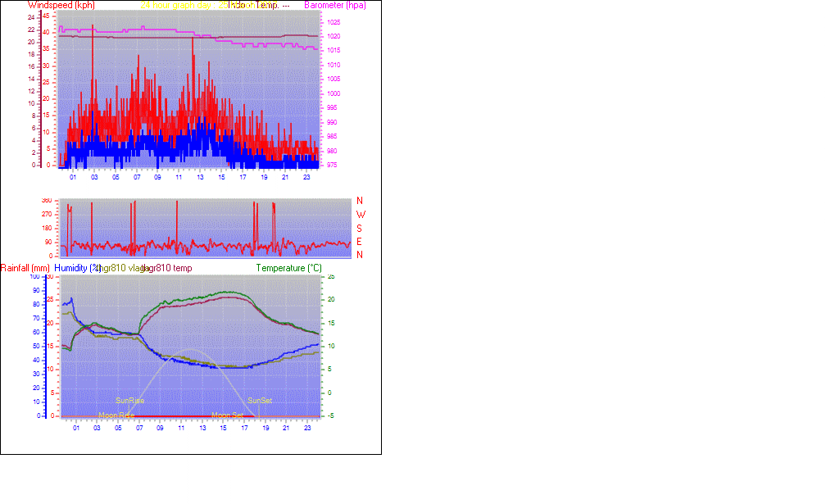Click the Rainfall (mm) legend label
The image size is (826, 504).
click(x=25, y=268)
